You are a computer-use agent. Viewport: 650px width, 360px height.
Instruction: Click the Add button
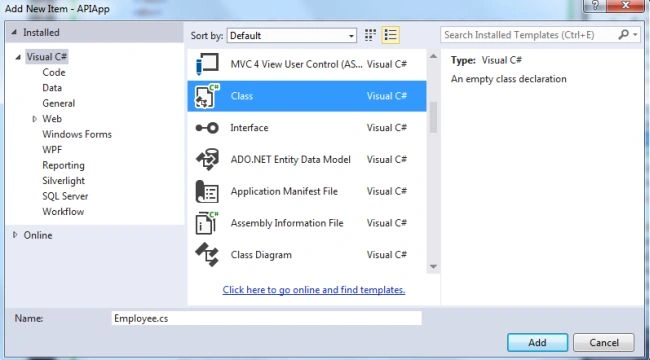click(537, 343)
